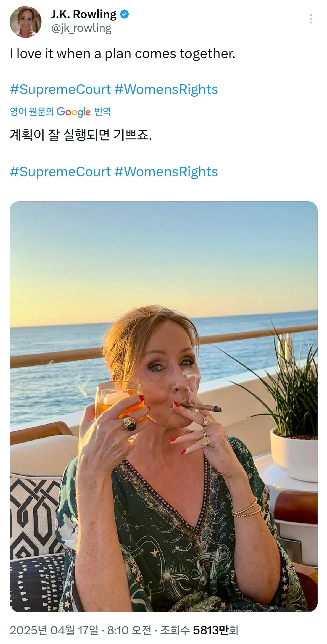The width and height of the screenshot is (327, 644).
Task: Click the J.K. Rowling display name
Action: click(x=84, y=14)
